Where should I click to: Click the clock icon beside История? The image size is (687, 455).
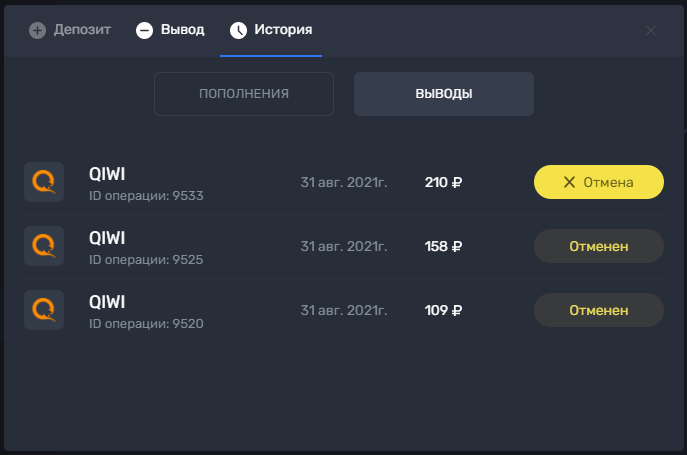coord(238,30)
